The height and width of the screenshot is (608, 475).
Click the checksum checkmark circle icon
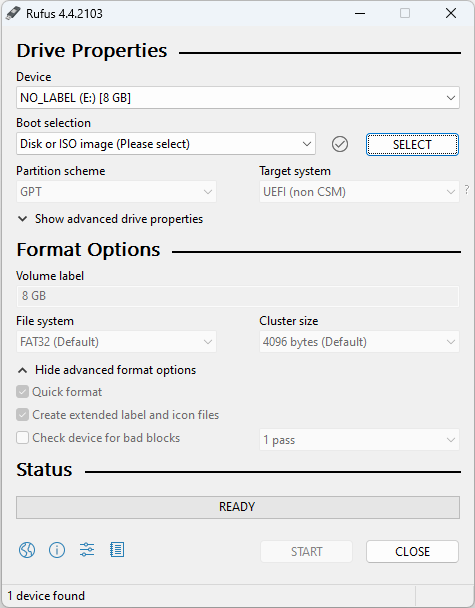click(x=340, y=144)
